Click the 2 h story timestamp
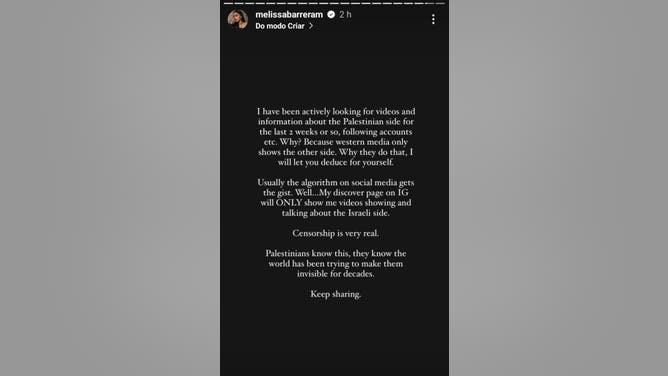This screenshot has width=668, height=376. [x=345, y=14]
